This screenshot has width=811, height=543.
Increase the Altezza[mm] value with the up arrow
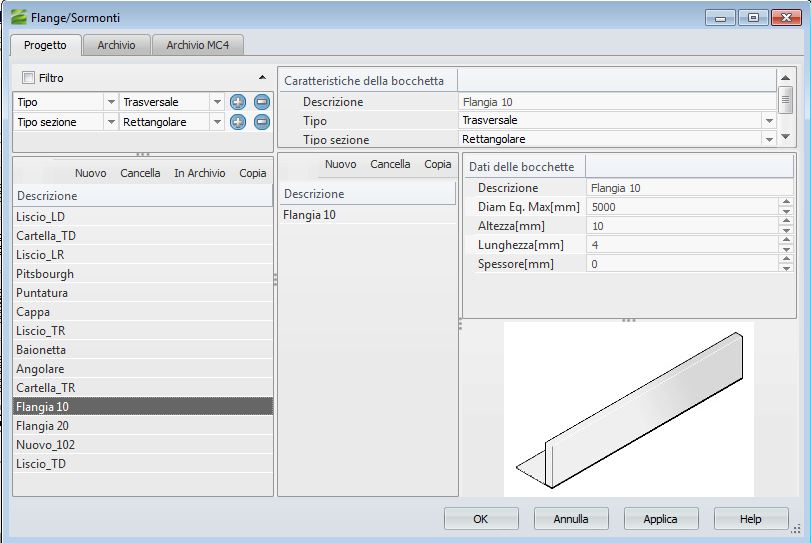coord(786,222)
